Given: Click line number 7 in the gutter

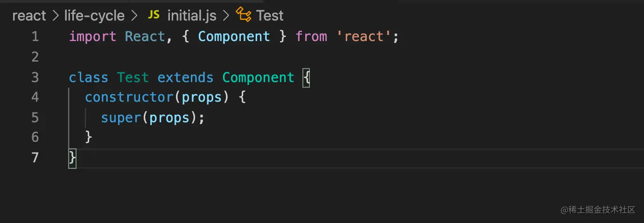Looking at the screenshot, I should pyautogui.click(x=35, y=158).
